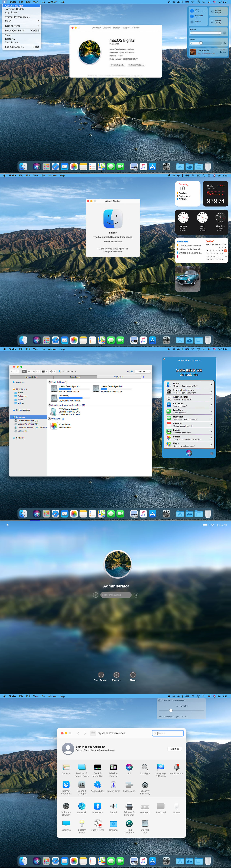Choose About This Mac in Apple menu
Viewport: 231px width, 868px height.
[21, 6]
